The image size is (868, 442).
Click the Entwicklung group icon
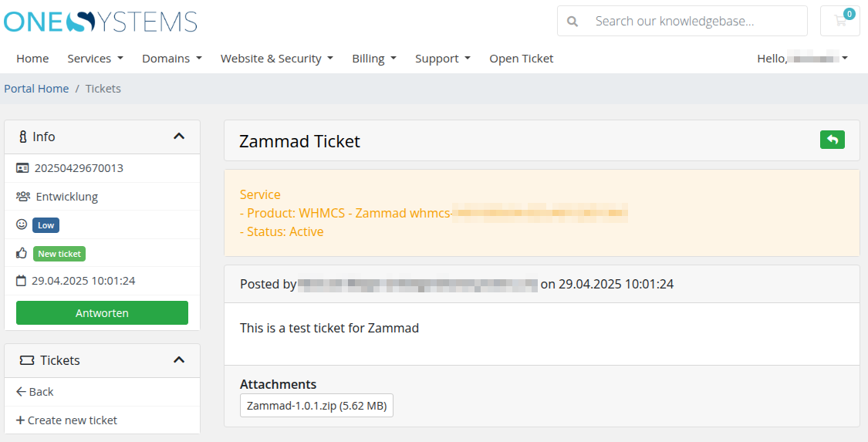22,197
